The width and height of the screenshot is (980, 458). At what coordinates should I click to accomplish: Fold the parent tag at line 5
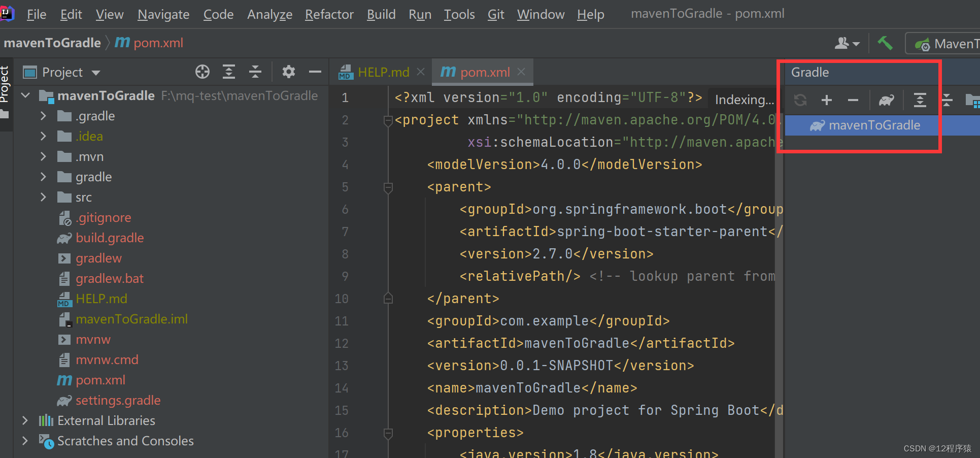click(x=388, y=187)
